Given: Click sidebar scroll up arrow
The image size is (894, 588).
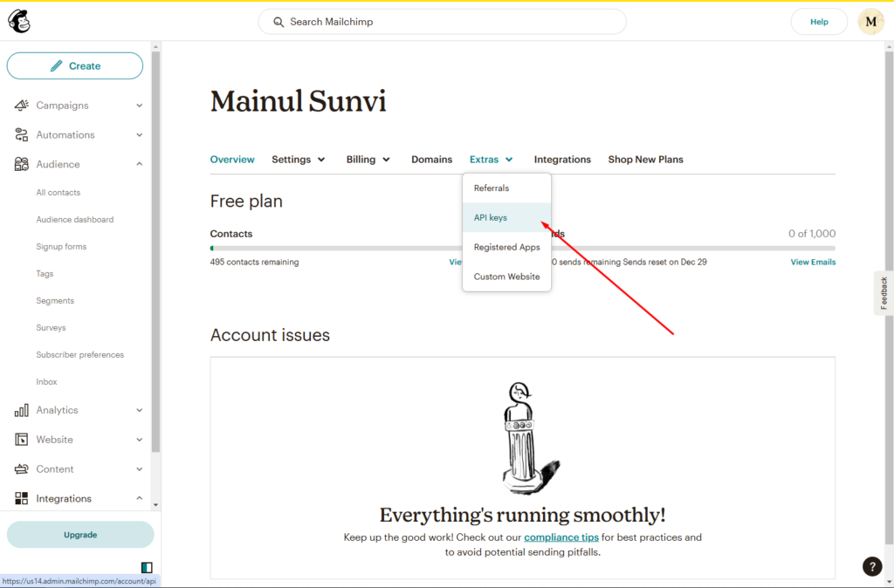Looking at the screenshot, I should [155, 47].
